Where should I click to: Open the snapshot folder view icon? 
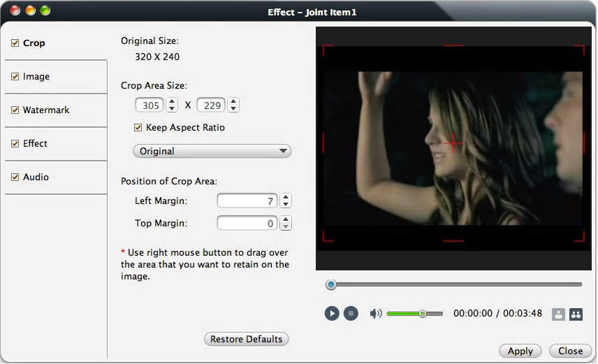click(576, 314)
